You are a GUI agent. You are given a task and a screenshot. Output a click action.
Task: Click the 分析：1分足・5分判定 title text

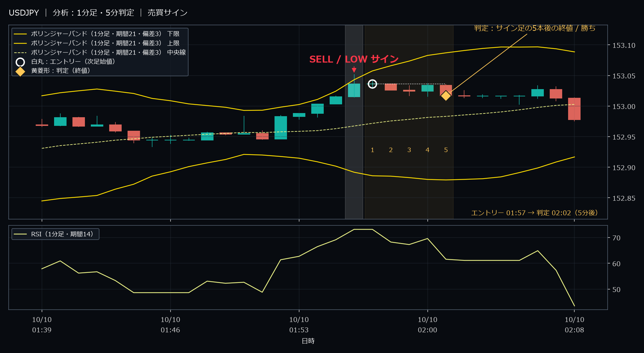(93, 13)
